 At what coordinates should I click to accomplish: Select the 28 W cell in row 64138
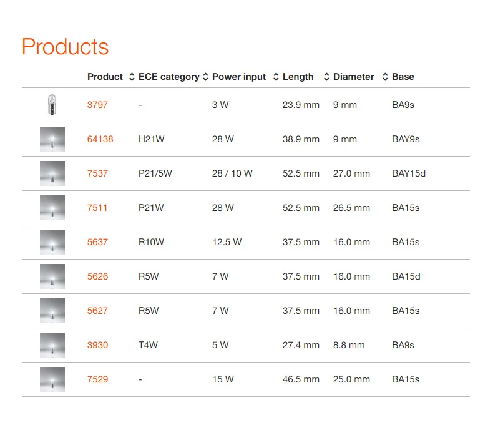pos(223,139)
